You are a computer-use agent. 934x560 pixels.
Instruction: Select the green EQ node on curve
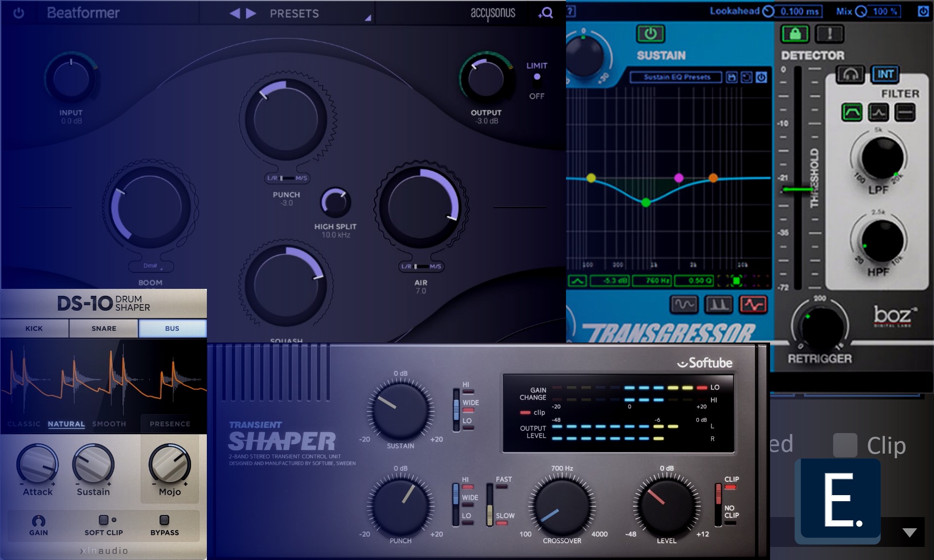(646, 203)
